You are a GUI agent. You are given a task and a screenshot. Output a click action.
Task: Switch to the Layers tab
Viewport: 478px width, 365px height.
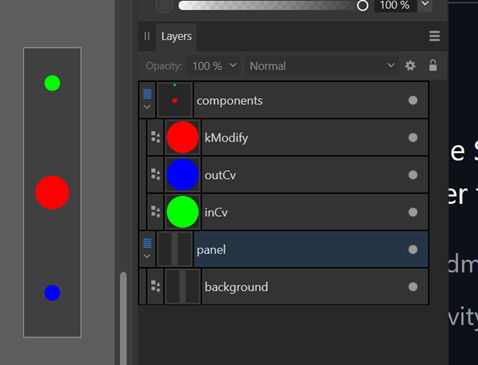[x=176, y=36]
